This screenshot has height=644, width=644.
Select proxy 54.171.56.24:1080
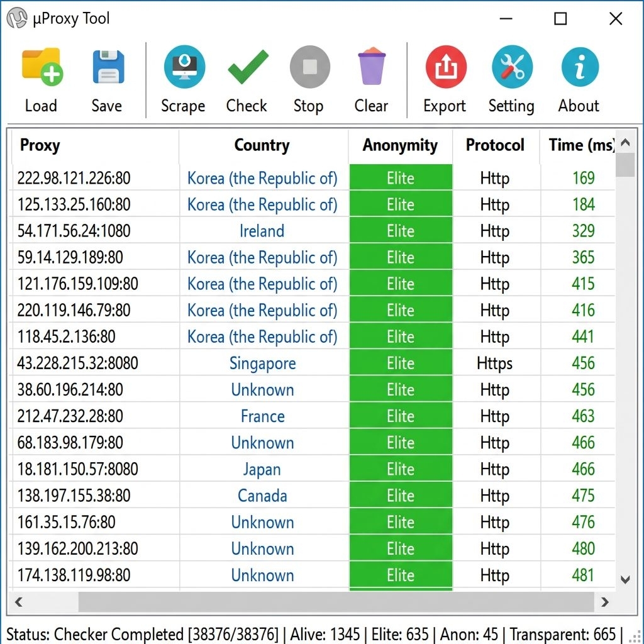click(74, 231)
